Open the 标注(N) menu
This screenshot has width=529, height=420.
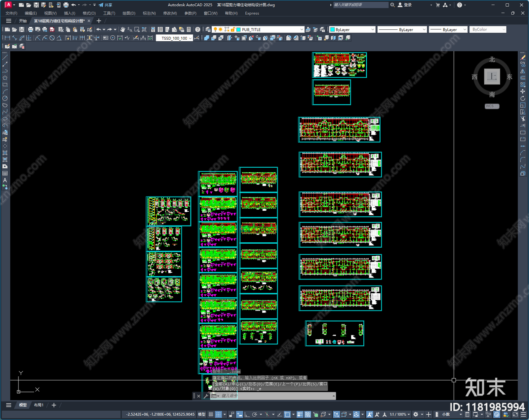click(x=149, y=13)
